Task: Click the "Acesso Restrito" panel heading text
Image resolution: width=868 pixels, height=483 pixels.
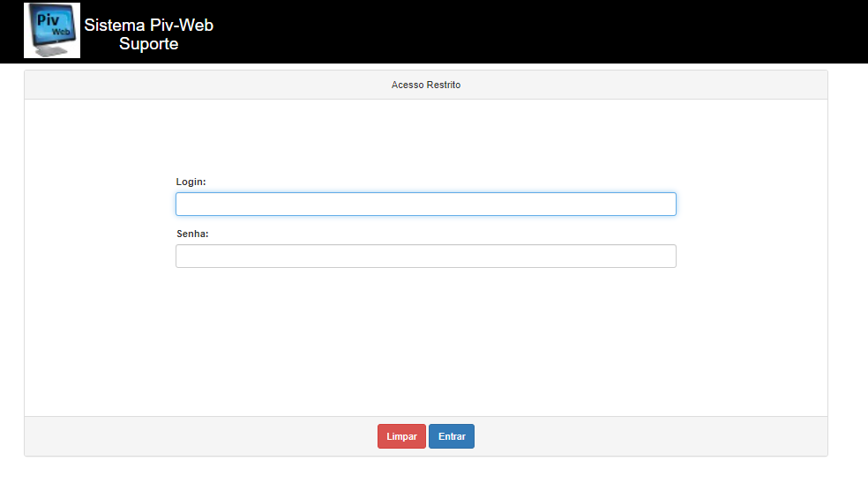Action: (x=426, y=85)
